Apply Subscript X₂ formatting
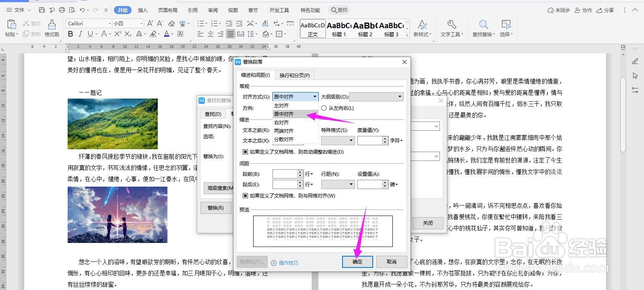Image resolution: width=644 pixels, height=290 pixels. point(128,34)
